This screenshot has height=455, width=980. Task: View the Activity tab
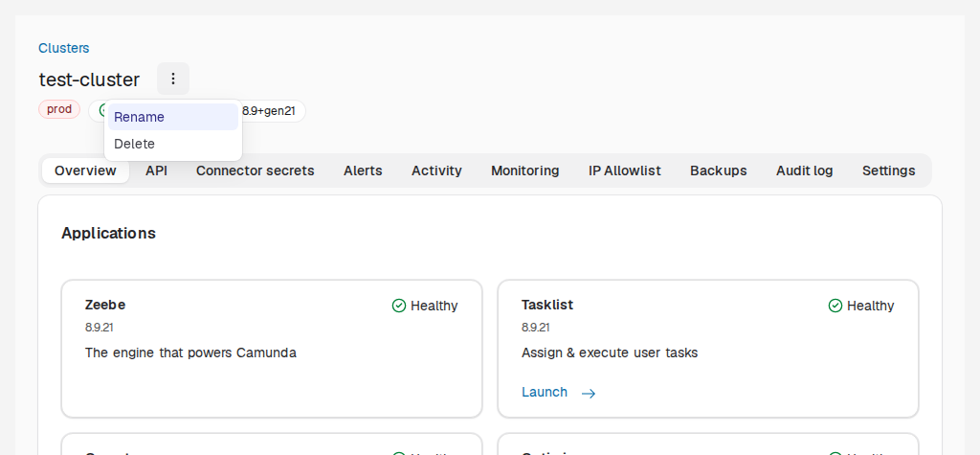(x=436, y=171)
